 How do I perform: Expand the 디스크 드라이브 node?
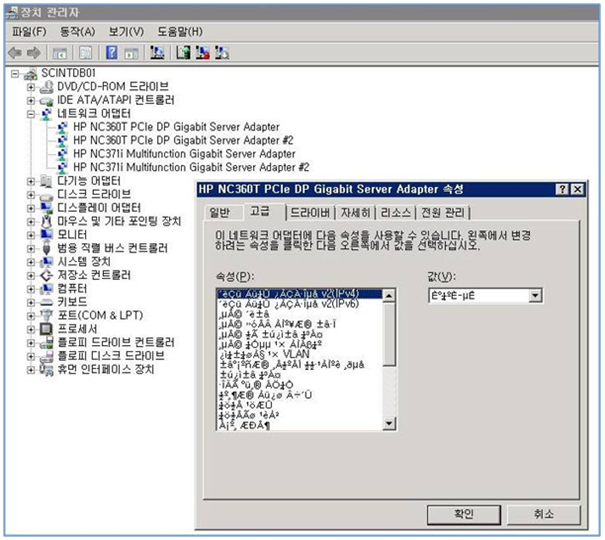[x=31, y=195]
